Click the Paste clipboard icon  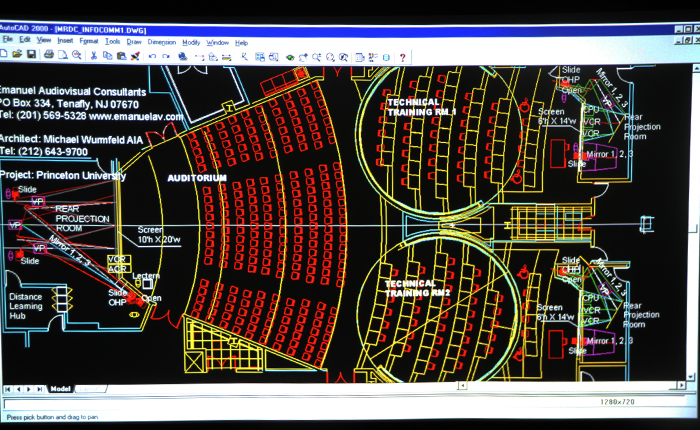pos(121,56)
